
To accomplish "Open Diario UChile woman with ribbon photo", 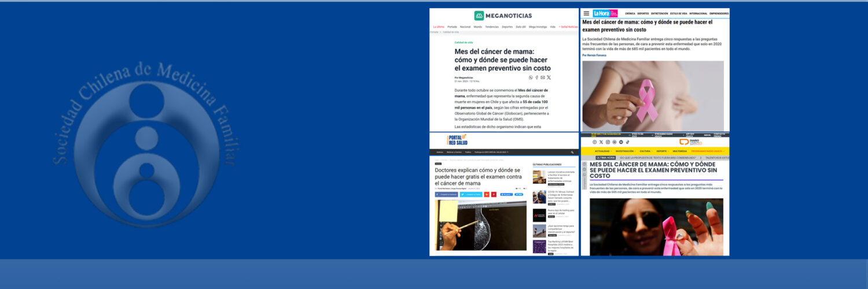I will tap(656, 227).
